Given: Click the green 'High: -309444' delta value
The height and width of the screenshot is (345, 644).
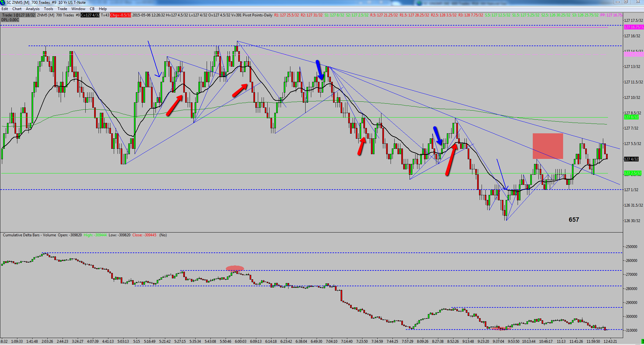Looking at the screenshot, I should click(95, 235).
